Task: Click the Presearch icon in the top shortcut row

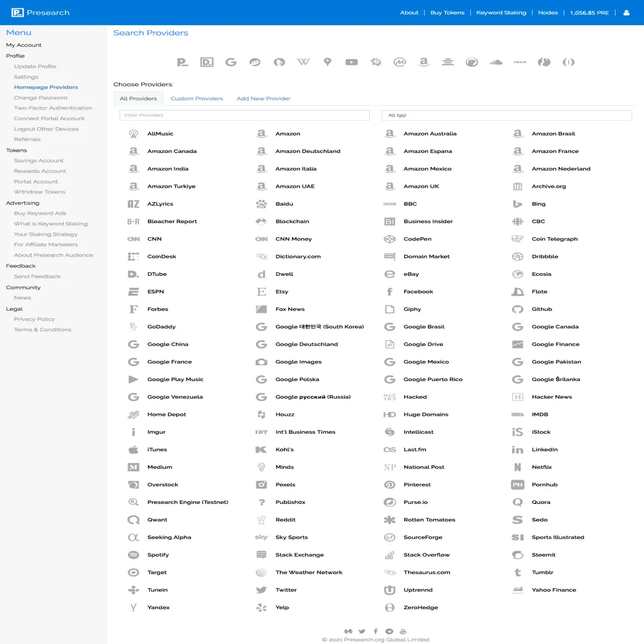Action: pyautogui.click(x=182, y=62)
